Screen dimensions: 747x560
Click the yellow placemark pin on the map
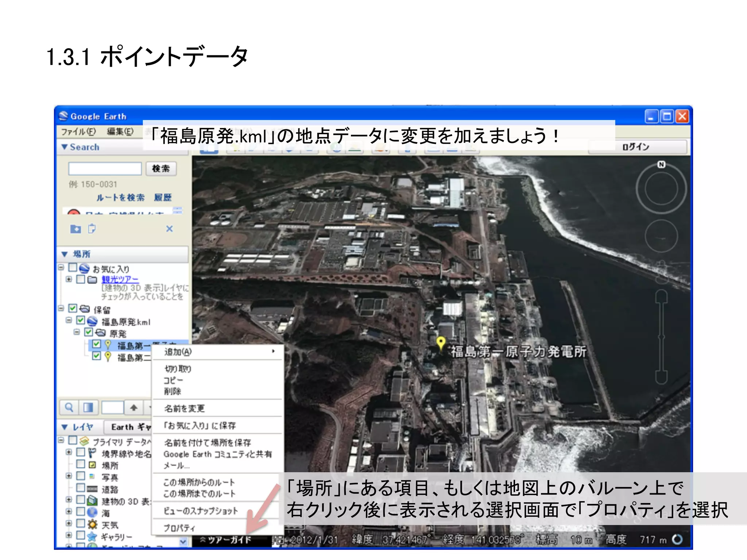[441, 343]
